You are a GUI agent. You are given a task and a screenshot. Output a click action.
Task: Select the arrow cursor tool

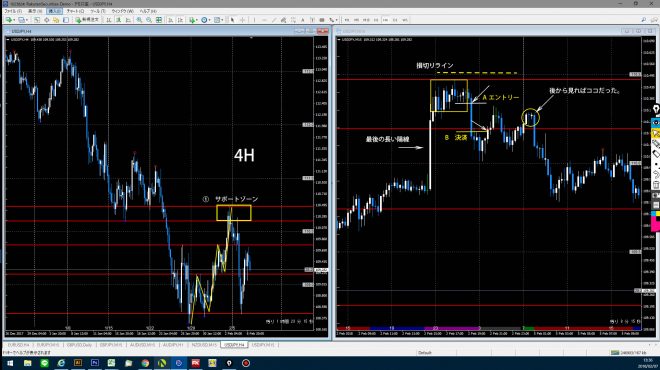[232, 20]
